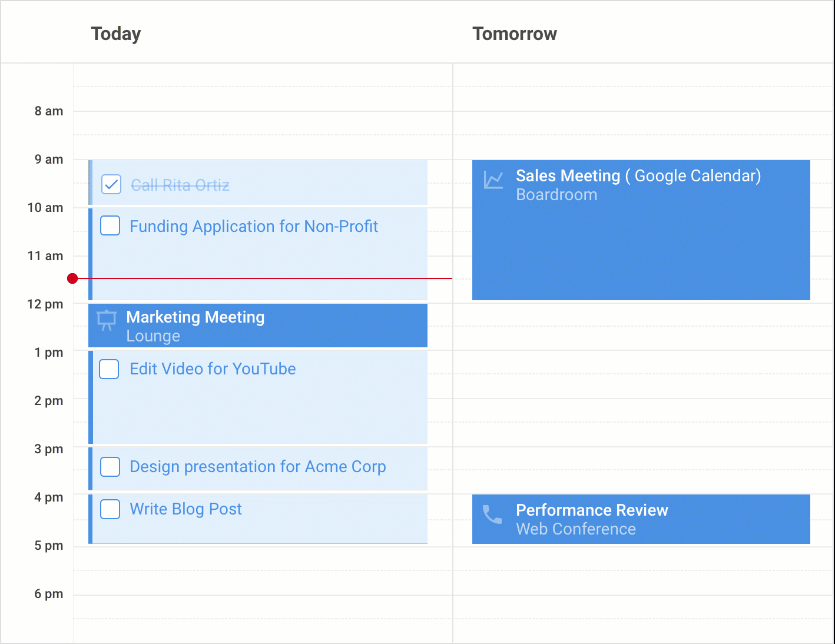
Task: Check off Funding Application for Non-Profit
Action: tap(110, 225)
